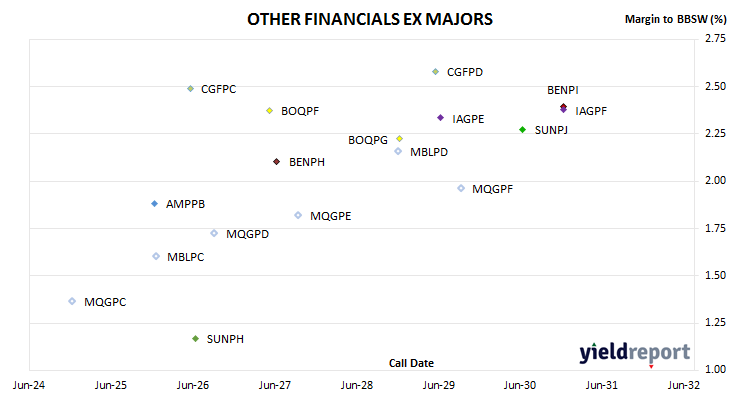
Task: Click the green SUNPJ data marker
Action: (522, 130)
